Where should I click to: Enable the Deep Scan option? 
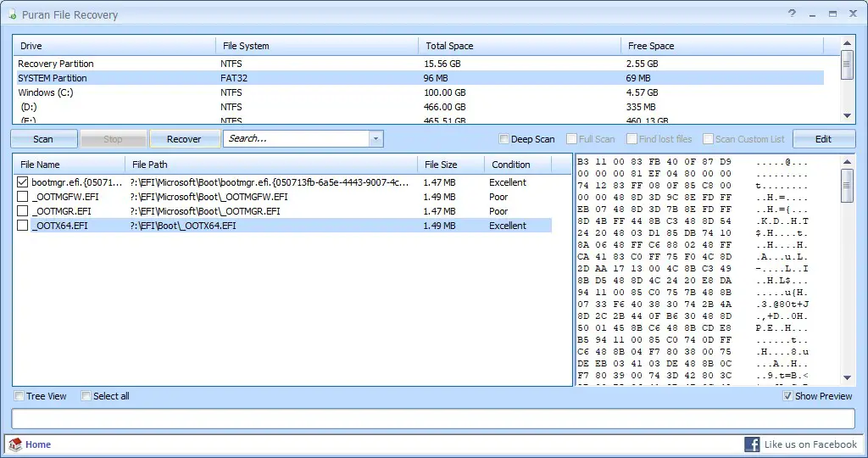[504, 139]
